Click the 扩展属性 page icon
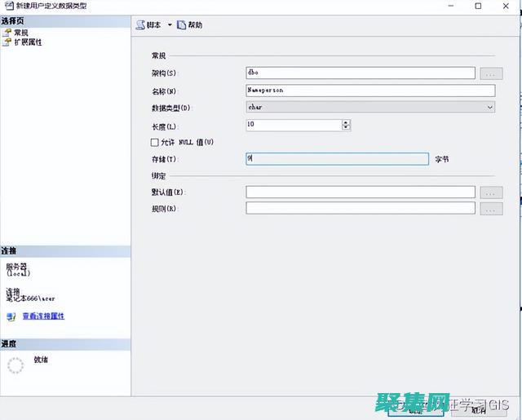 pos(7,42)
